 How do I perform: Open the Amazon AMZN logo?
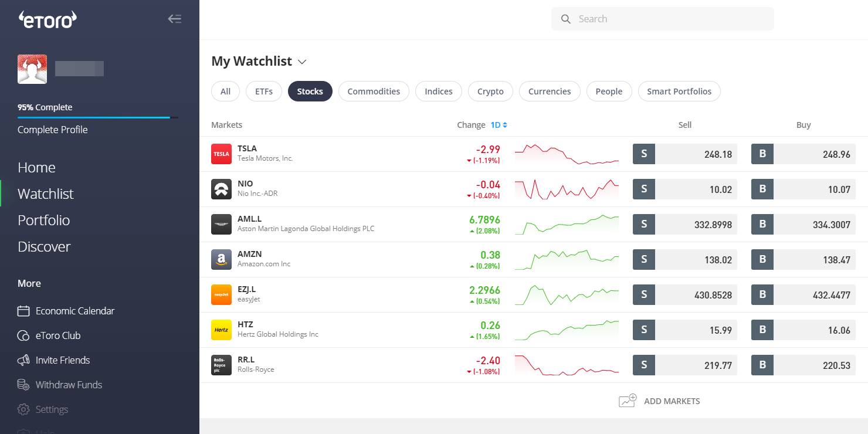coord(221,260)
